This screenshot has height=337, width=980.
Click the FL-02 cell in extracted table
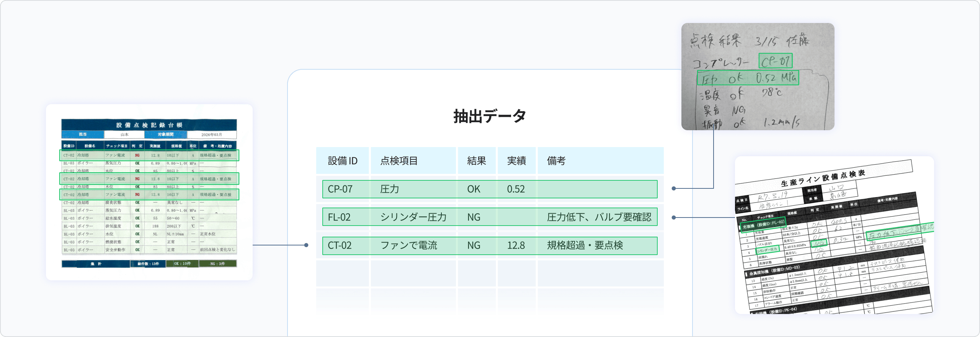coord(339,218)
